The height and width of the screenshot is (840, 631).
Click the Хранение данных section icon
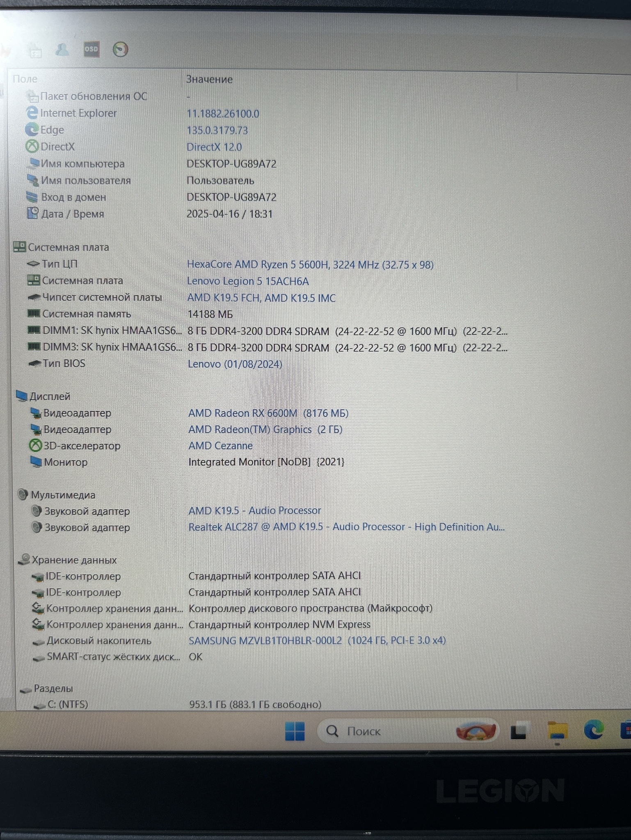coord(24,559)
